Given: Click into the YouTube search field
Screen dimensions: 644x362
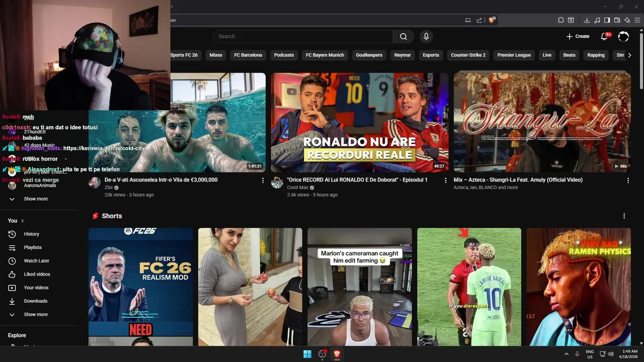Looking at the screenshot, I should 303,36.
